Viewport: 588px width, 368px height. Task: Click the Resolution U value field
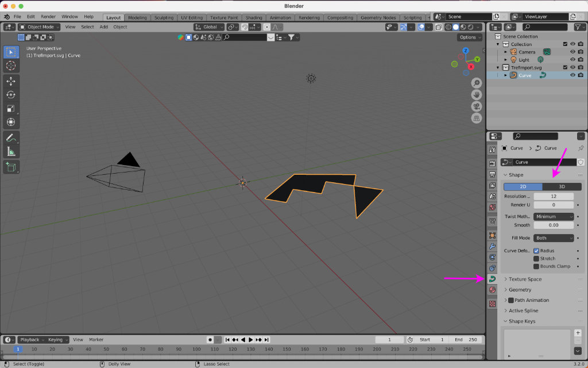click(554, 197)
